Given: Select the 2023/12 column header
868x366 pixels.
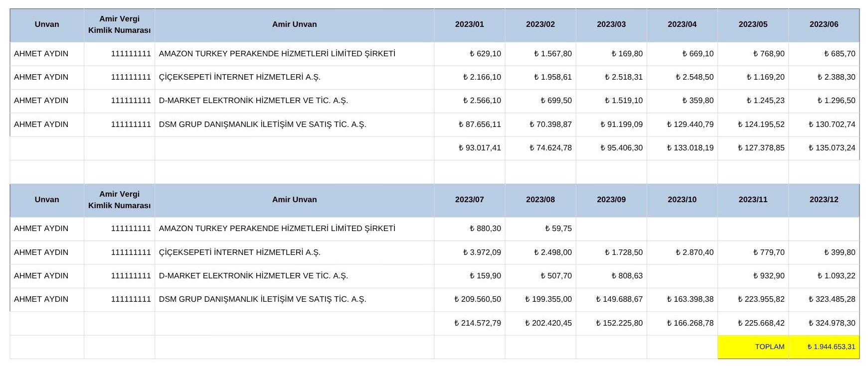Looking at the screenshot, I should pyautogui.click(x=824, y=200).
